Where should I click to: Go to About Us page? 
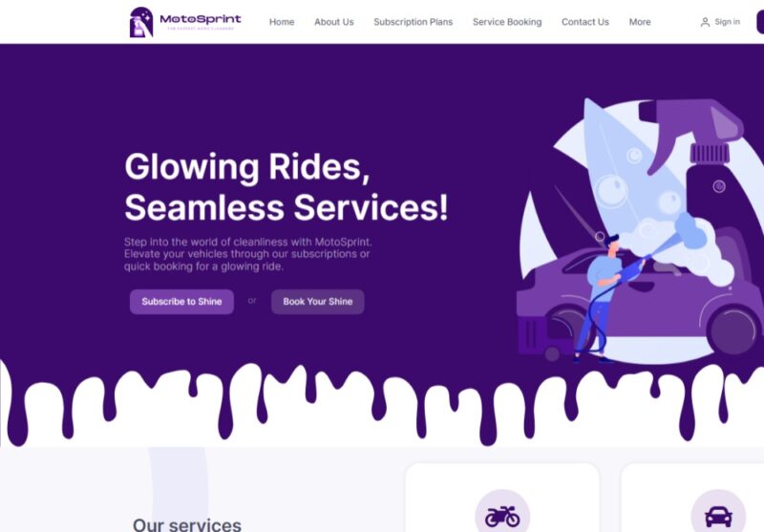pos(333,22)
